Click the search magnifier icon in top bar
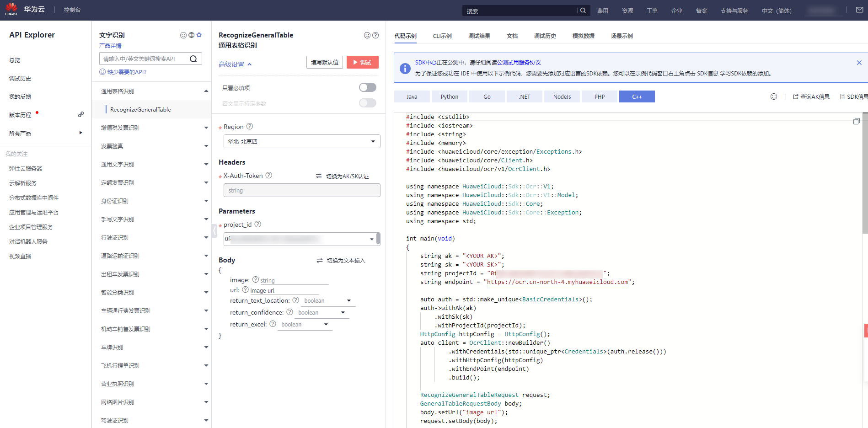The height and width of the screenshot is (428, 868). click(583, 11)
